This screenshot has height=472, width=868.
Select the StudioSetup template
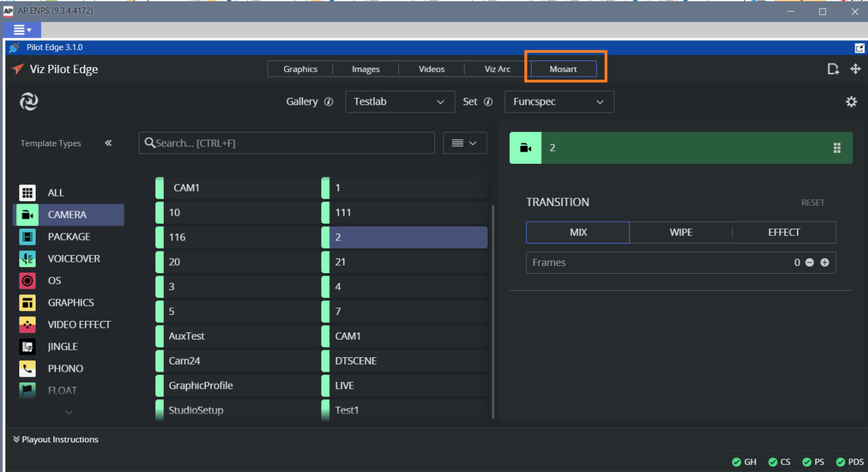point(239,410)
